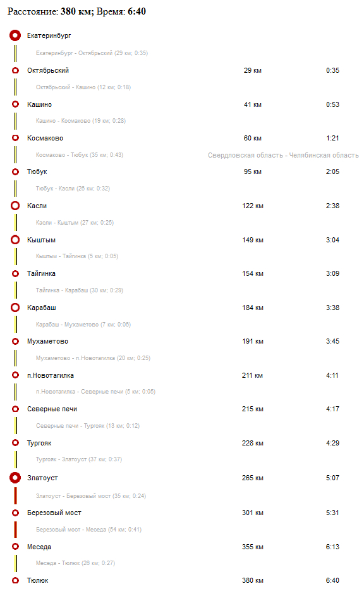Click the Карабаш marker circle
This screenshot has height=591, width=364.
(15, 308)
